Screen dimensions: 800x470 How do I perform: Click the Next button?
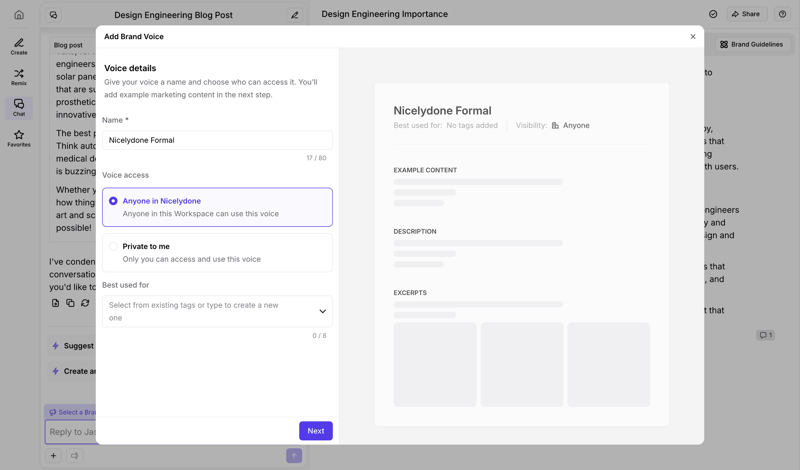pyautogui.click(x=316, y=431)
